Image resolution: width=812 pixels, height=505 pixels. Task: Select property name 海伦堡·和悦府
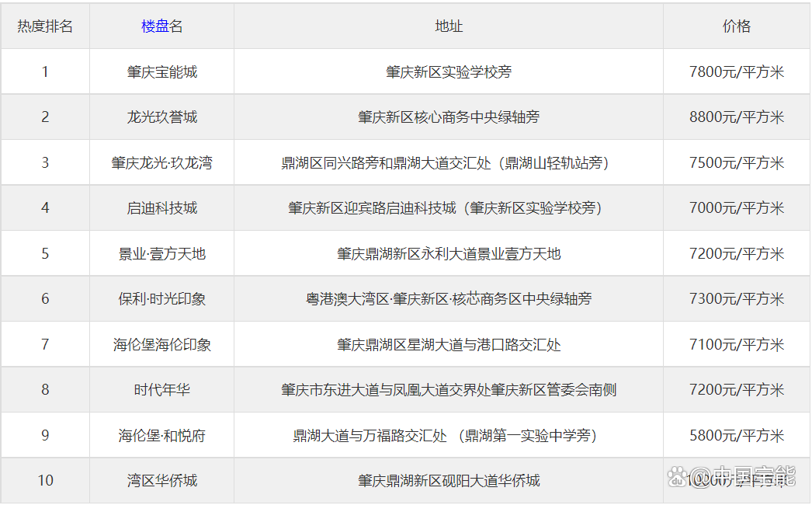[162, 435]
